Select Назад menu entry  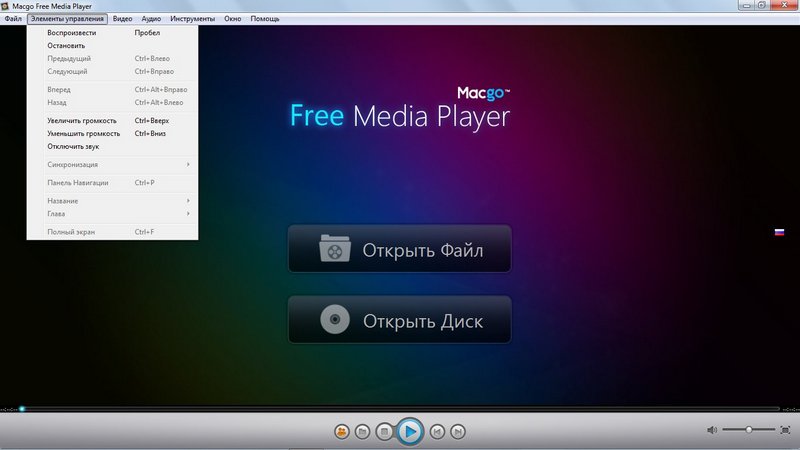click(112, 103)
